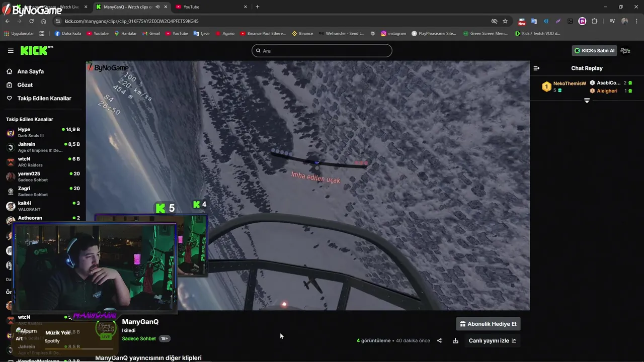Open the PlayPhrase.me bookmark
Viewport: 644px width, 362px height.
point(434,34)
